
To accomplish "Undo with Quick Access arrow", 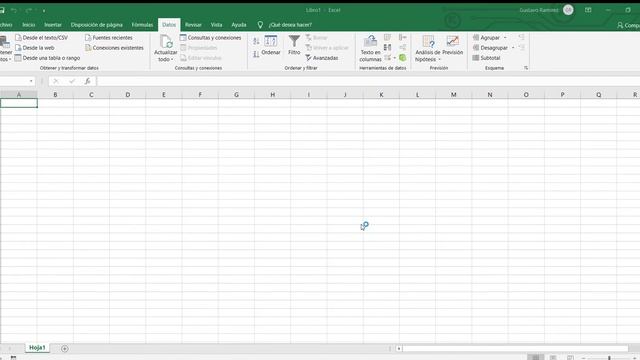I will (14, 10).
